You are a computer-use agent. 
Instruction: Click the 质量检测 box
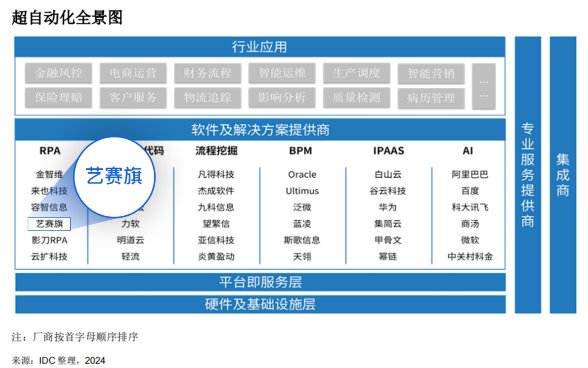pyautogui.click(x=357, y=98)
